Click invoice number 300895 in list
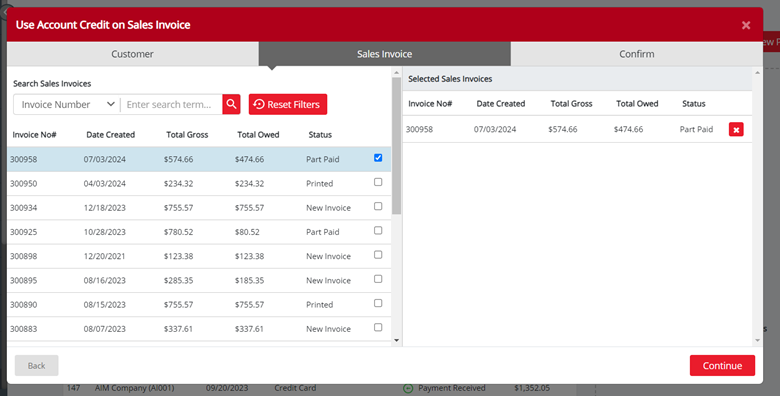Screen dimensions: 780x396 [23, 280]
